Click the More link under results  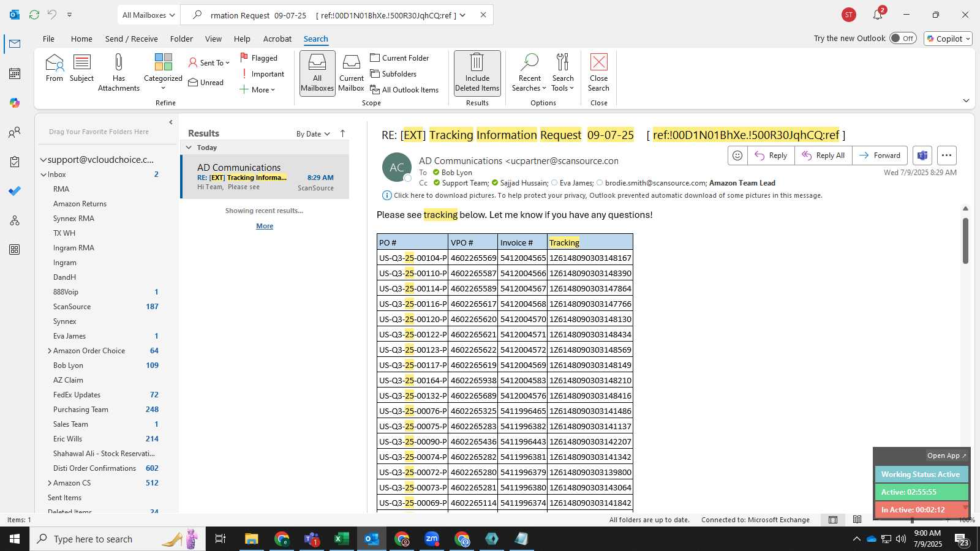tap(265, 226)
